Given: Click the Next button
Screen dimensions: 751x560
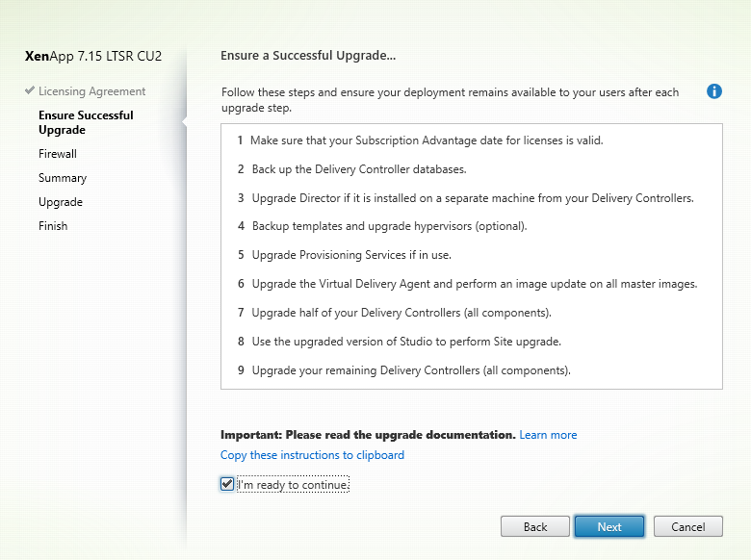Looking at the screenshot, I should click(609, 526).
